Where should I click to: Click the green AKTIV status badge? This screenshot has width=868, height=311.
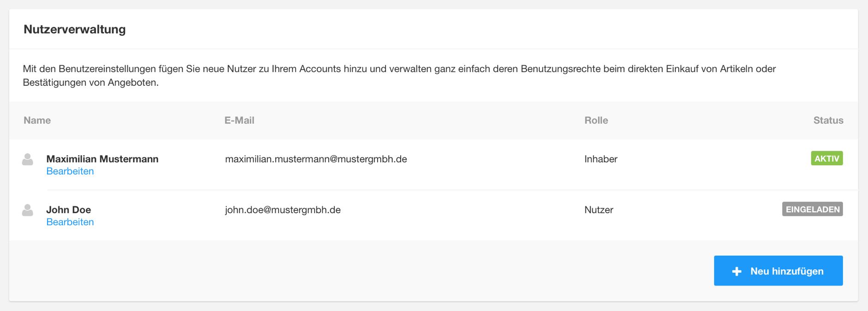827,159
